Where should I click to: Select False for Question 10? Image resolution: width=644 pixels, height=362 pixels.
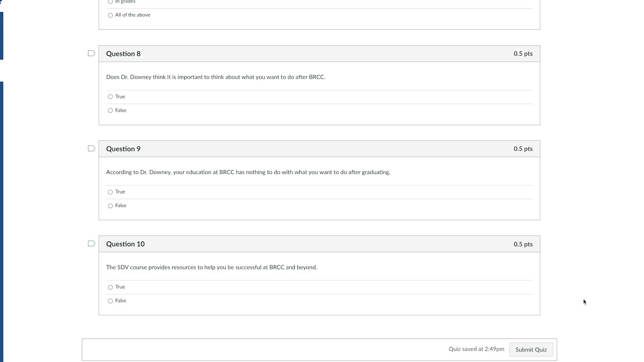pyautogui.click(x=110, y=301)
